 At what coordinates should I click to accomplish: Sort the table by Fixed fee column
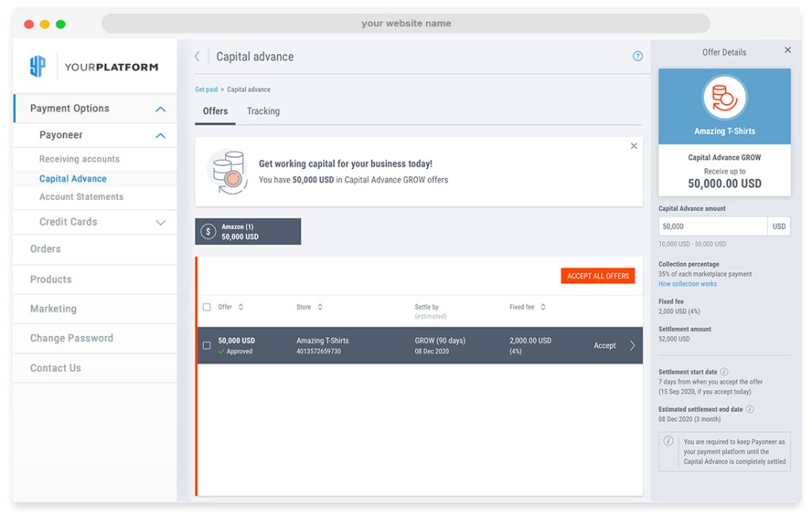pos(542,307)
